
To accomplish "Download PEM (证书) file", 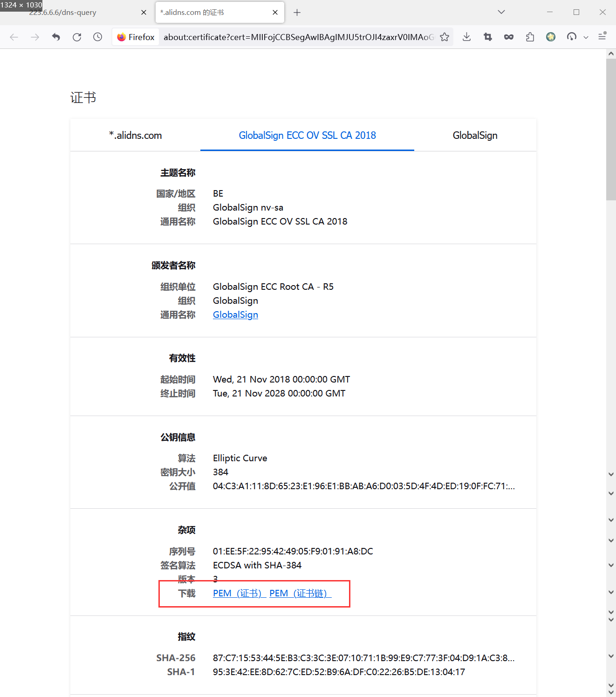I will click(x=239, y=594).
